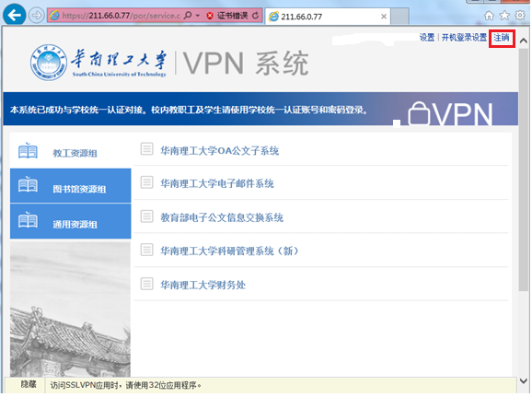532x397 pixels.
Task: Open the browser home icon
Action: pos(489,16)
